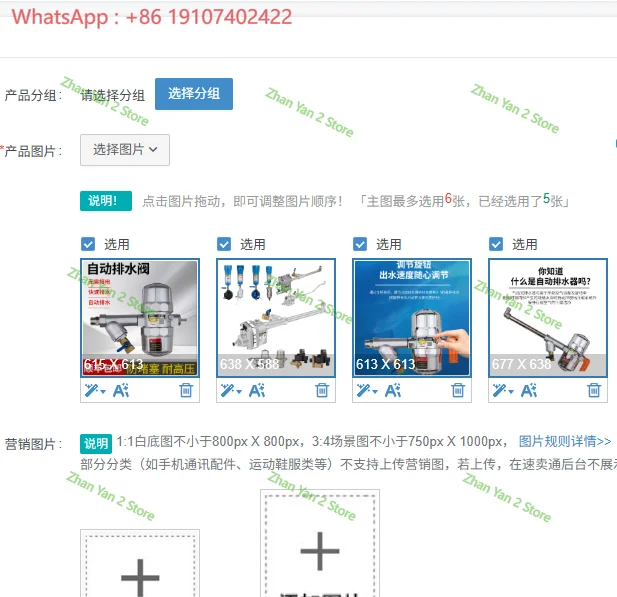This screenshot has height=597, width=617.
Task: Uncheck 选用 for the 677 X 638 image
Action: pyautogui.click(x=496, y=244)
